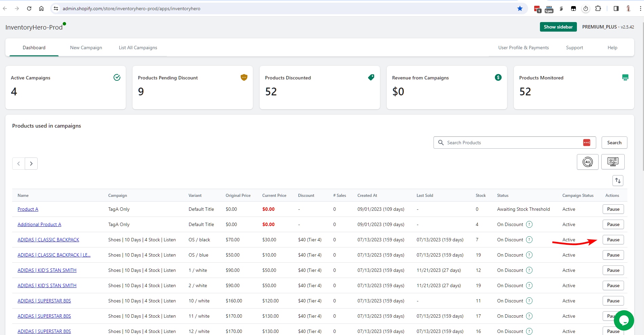Switch to the Dashboard tab
Screen dimensions: 644x335
click(34, 48)
